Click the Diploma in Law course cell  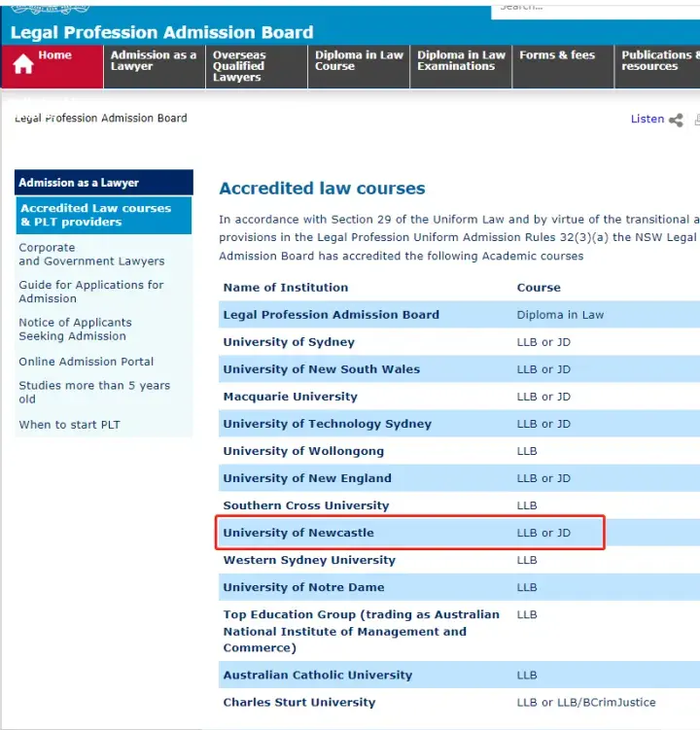tap(560, 315)
